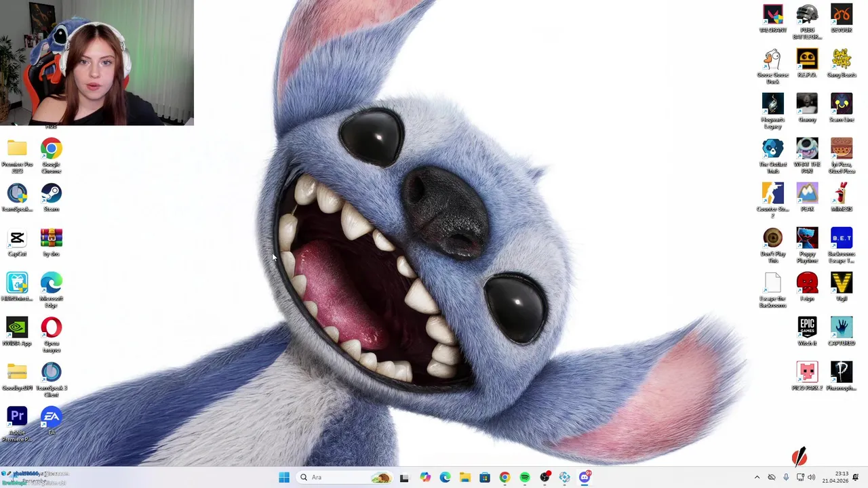Image resolution: width=868 pixels, height=488 pixels.
Task: Select the Adobe Premiere Pro shortcut
Action: 17,424
